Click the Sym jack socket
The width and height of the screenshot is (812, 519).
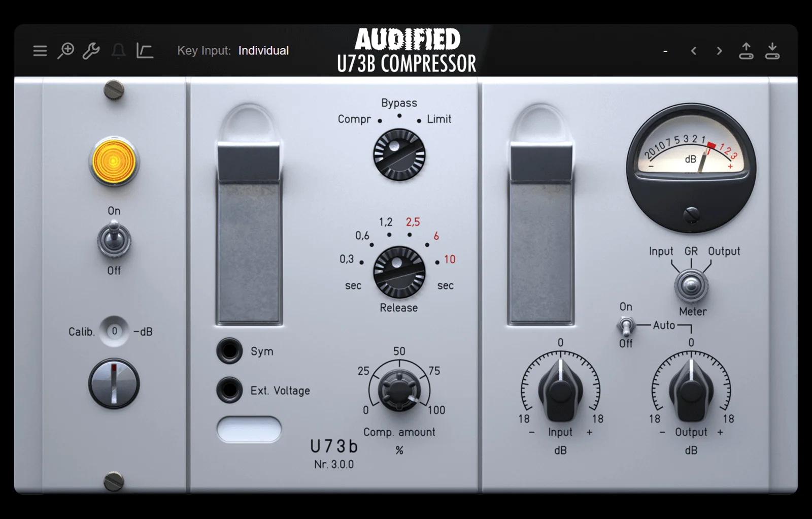click(x=229, y=351)
